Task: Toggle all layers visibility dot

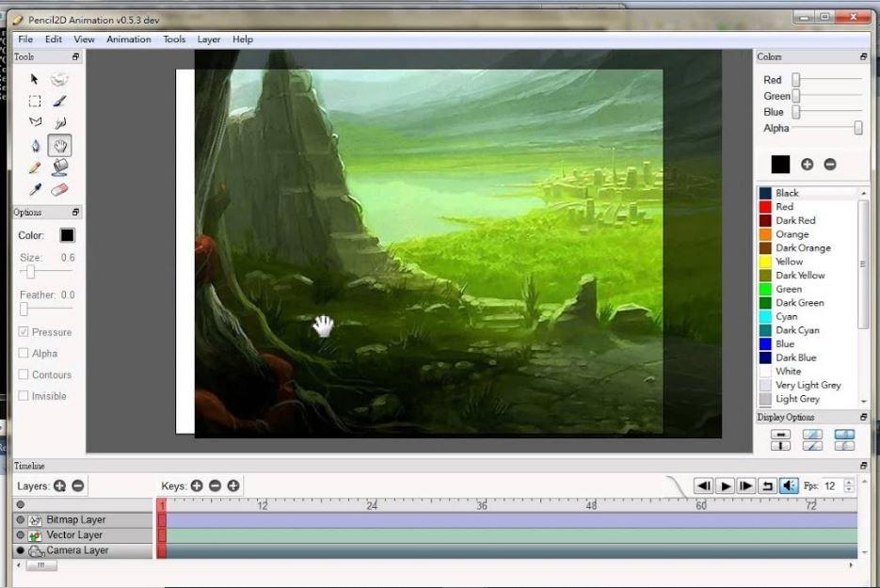Action: pos(21,504)
